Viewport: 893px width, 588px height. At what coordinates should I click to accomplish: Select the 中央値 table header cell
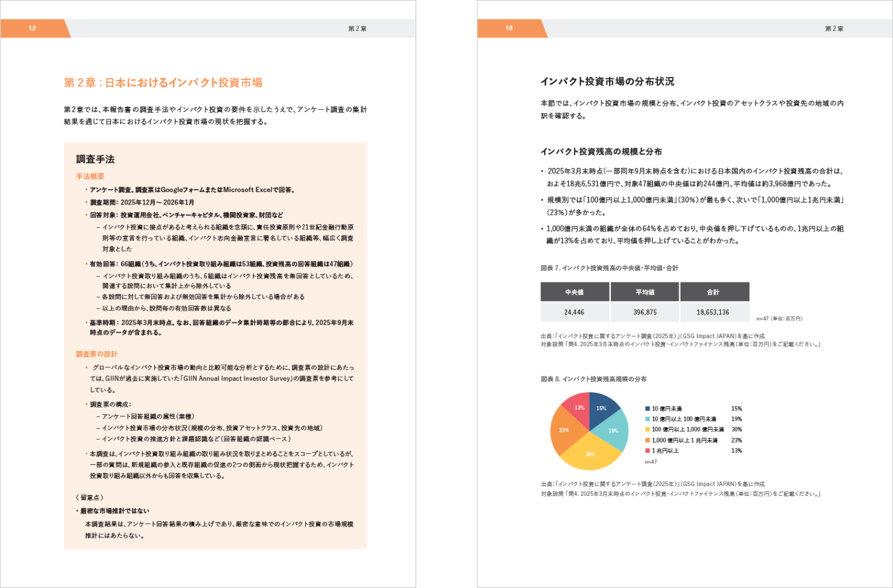coord(575,292)
